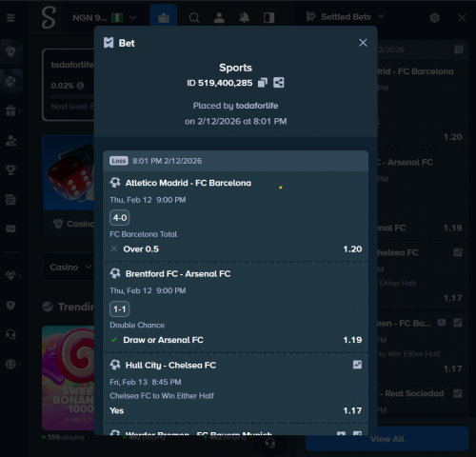Click the todaforlife username link
The image size is (476, 457).
click(257, 106)
